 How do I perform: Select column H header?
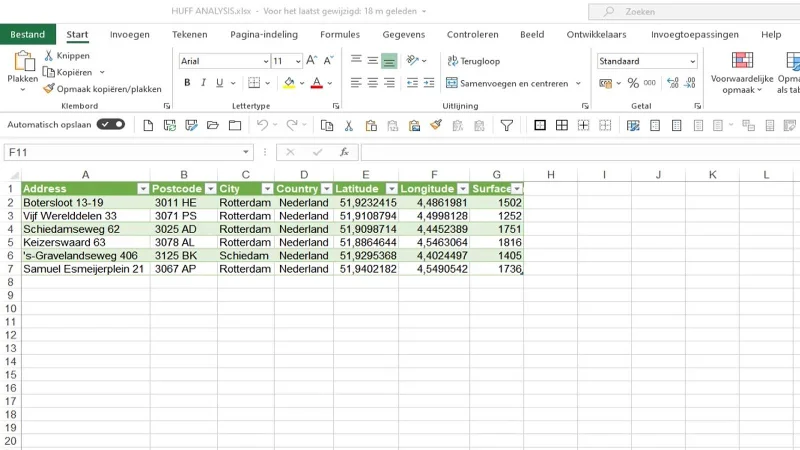tap(551, 174)
